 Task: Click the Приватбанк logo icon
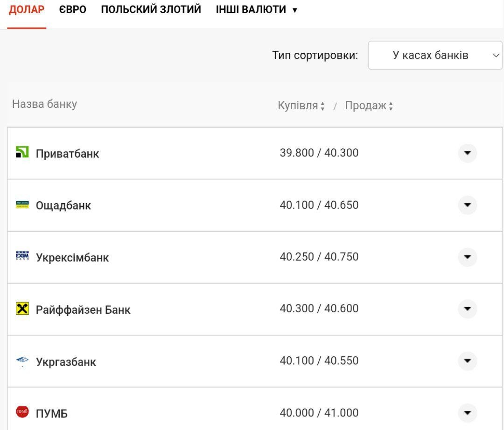pos(22,152)
